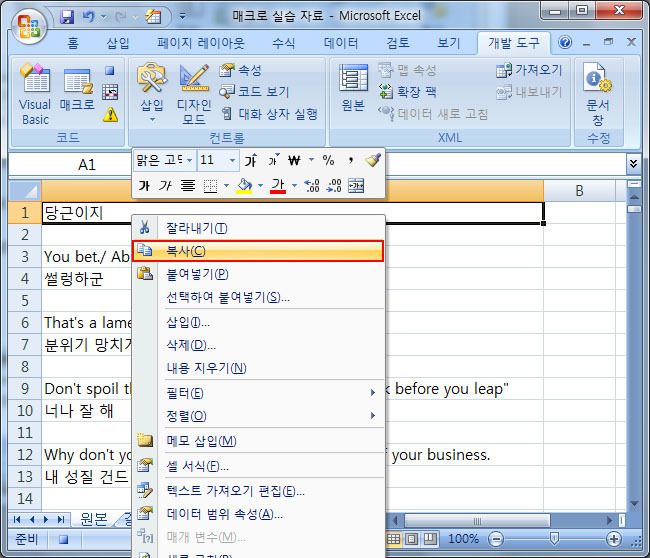Click 대화 상자 실행 button
650x558 pixels.
coord(270,114)
